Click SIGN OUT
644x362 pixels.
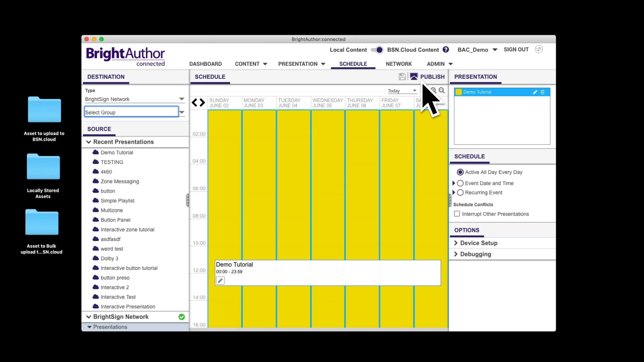516,50
